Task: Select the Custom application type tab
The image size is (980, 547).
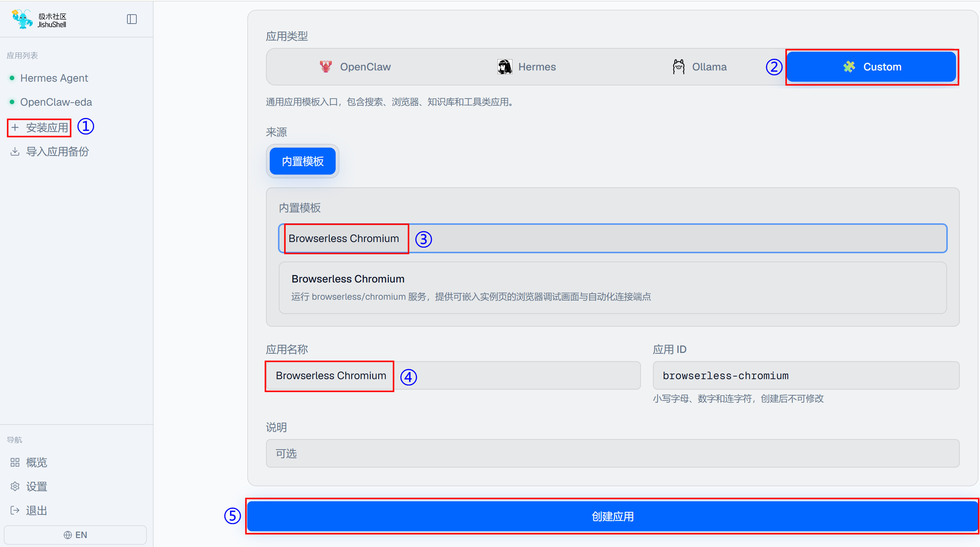Action: coord(872,67)
